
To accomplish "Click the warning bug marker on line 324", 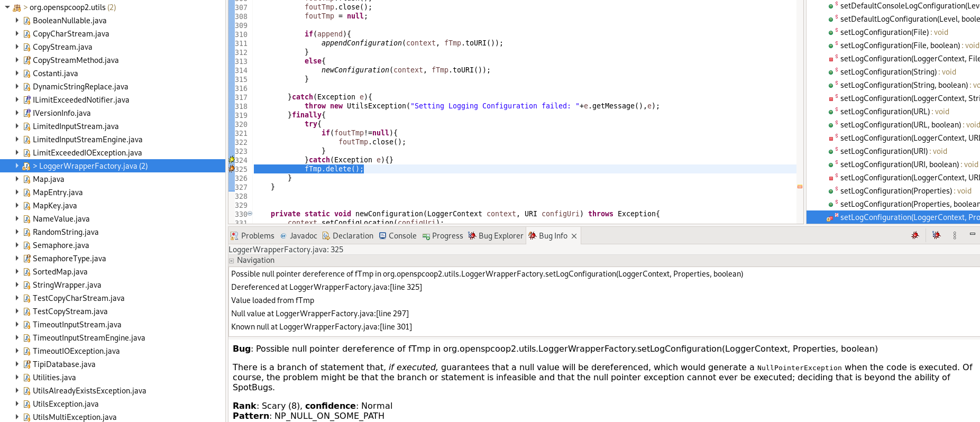I will 231,160.
